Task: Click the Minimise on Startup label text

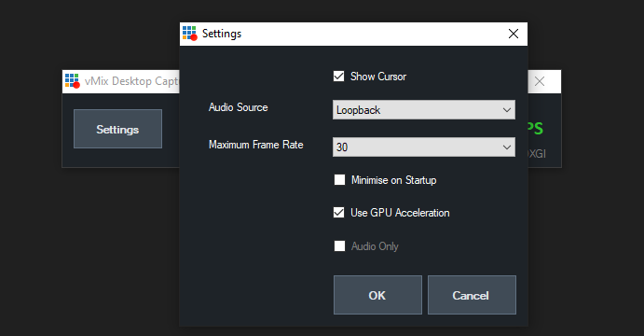Action: click(x=394, y=180)
